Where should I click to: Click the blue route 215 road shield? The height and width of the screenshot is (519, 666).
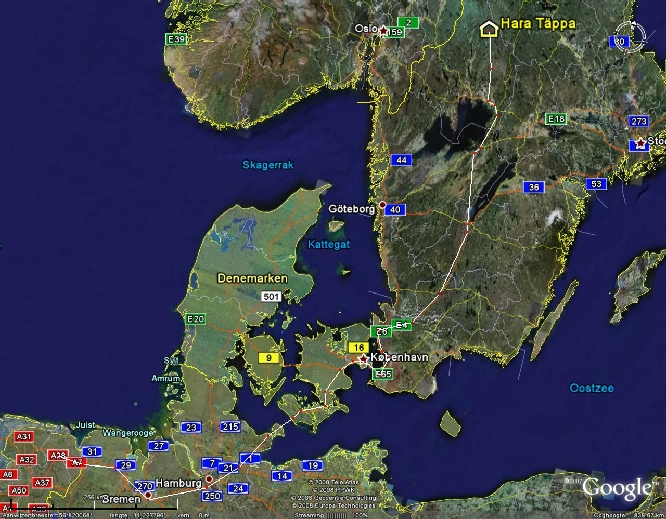pos(231,427)
